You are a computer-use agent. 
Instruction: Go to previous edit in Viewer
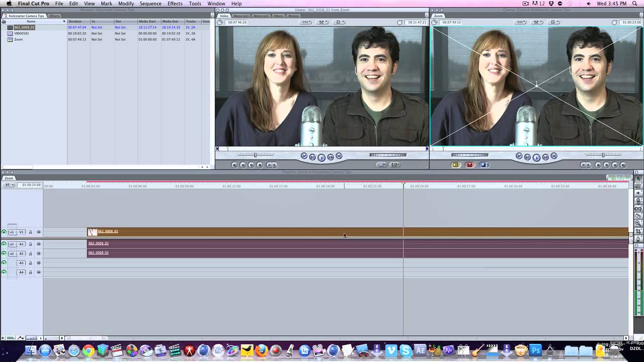point(304,156)
